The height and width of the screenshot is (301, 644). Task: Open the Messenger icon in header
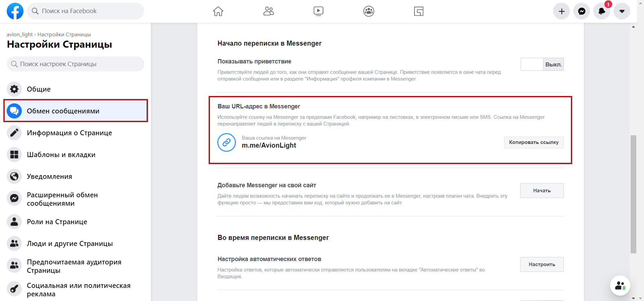(582, 11)
